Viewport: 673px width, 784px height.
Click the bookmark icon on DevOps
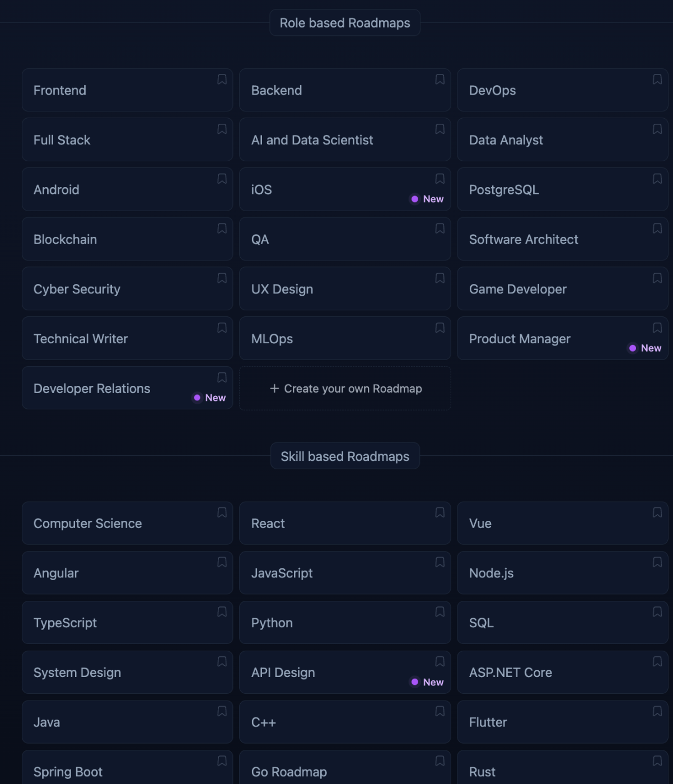click(657, 80)
